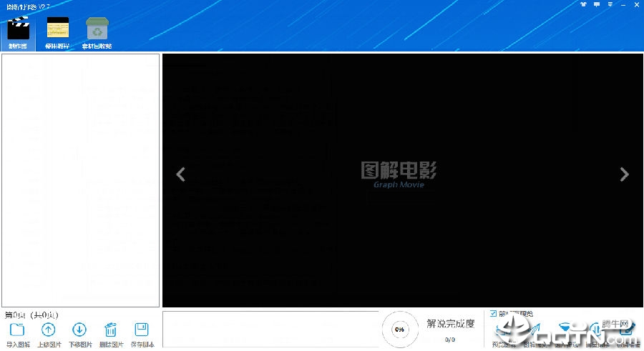This screenshot has width=644, height=351.
Task: Open the 制作器 clapperboard tab
Action: 18,32
